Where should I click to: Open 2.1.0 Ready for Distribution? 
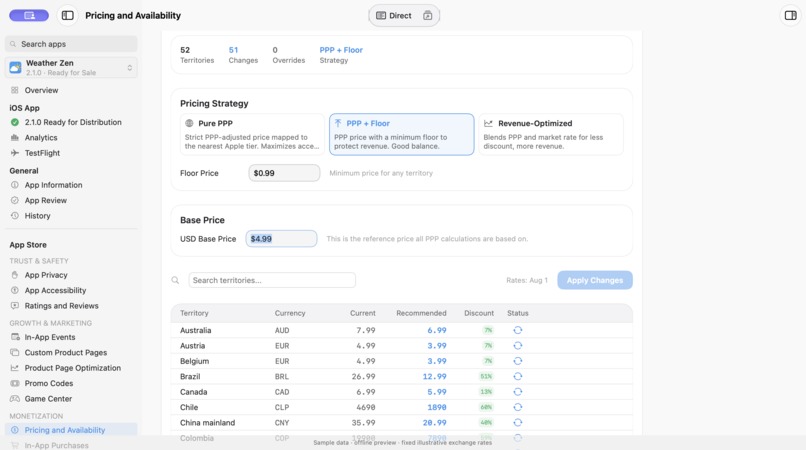pyautogui.click(x=71, y=122)
